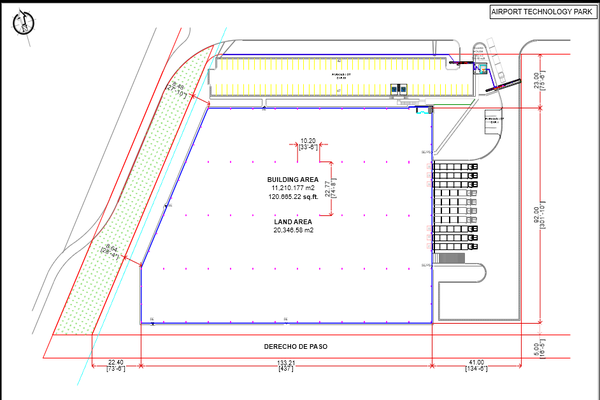
Task: Select the 8.48 dimension near upper left corner
Action: [x=180, y=90]
